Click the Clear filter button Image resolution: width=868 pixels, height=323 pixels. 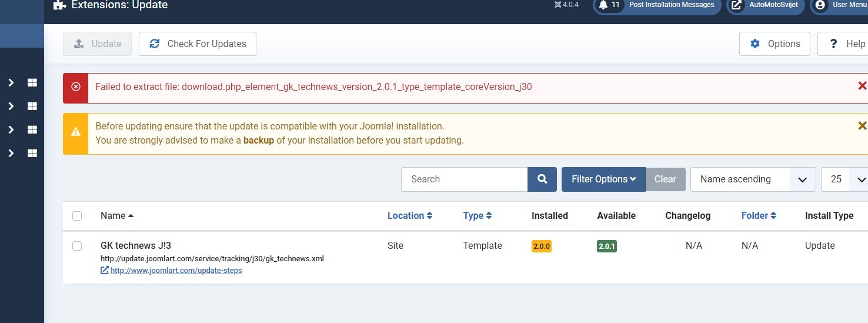(665, 179)
